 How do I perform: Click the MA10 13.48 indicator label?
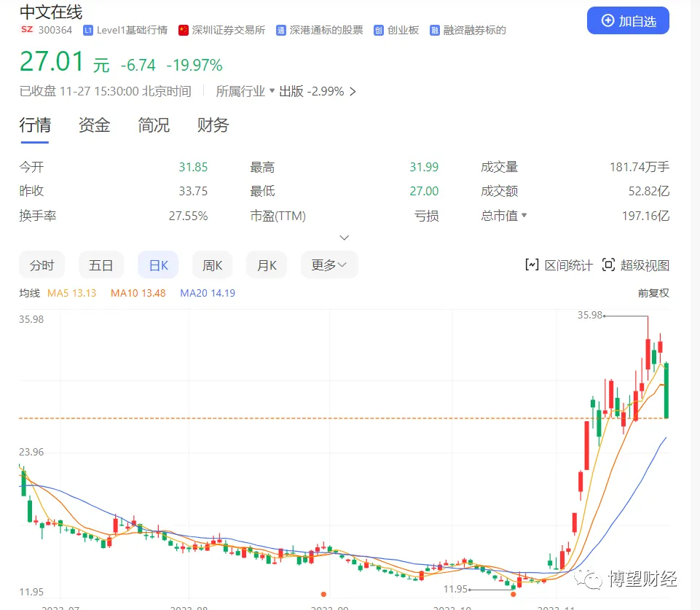click(x=138, y=293)
